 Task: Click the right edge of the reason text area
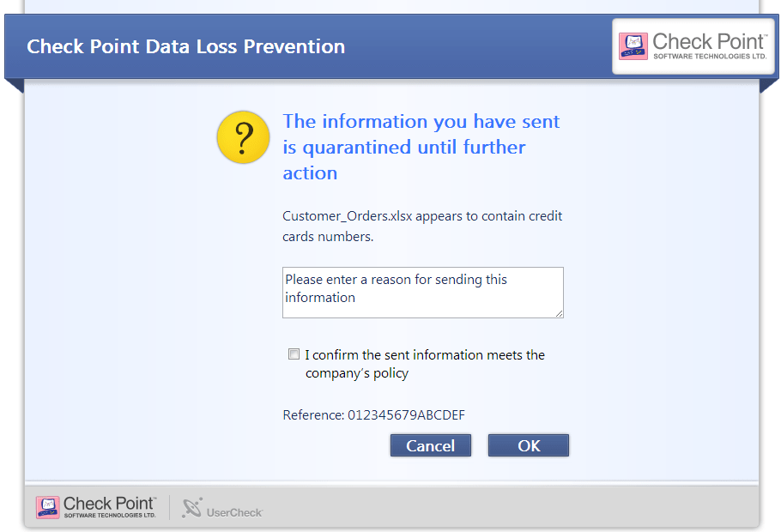coord(560,293)
